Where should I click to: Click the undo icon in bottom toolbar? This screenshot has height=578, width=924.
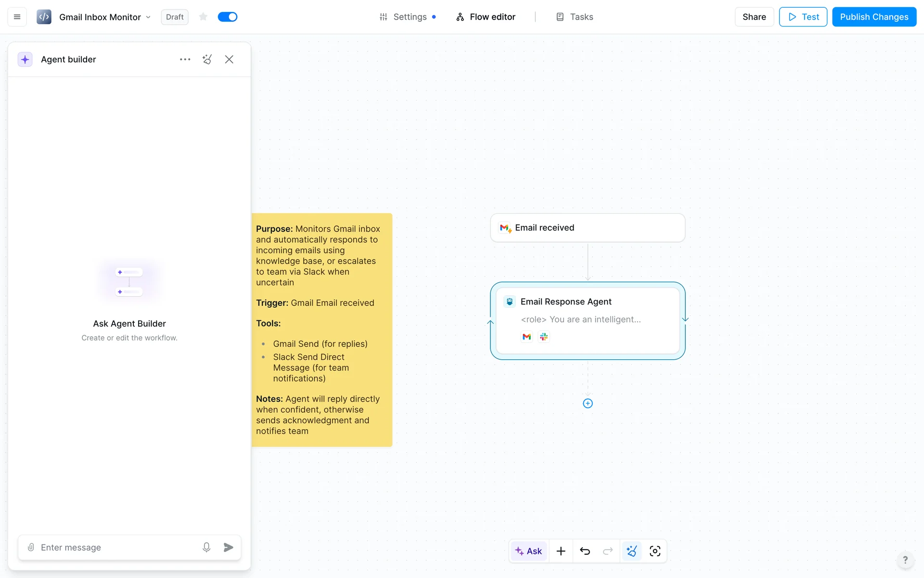tap(585, 551)
